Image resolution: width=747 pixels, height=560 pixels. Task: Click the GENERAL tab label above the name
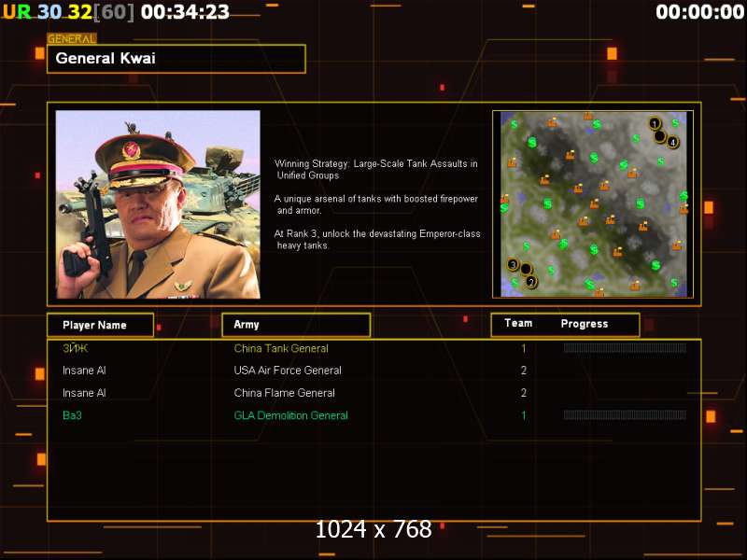(72, 39)
